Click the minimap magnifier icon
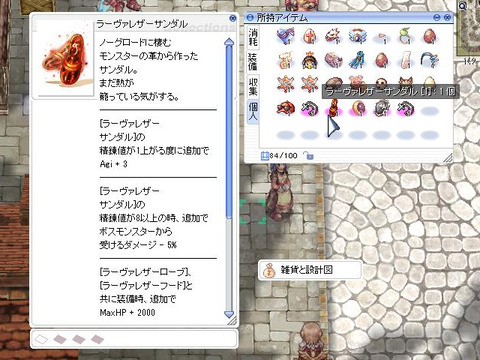480x360 pixels. click(463, 5)
